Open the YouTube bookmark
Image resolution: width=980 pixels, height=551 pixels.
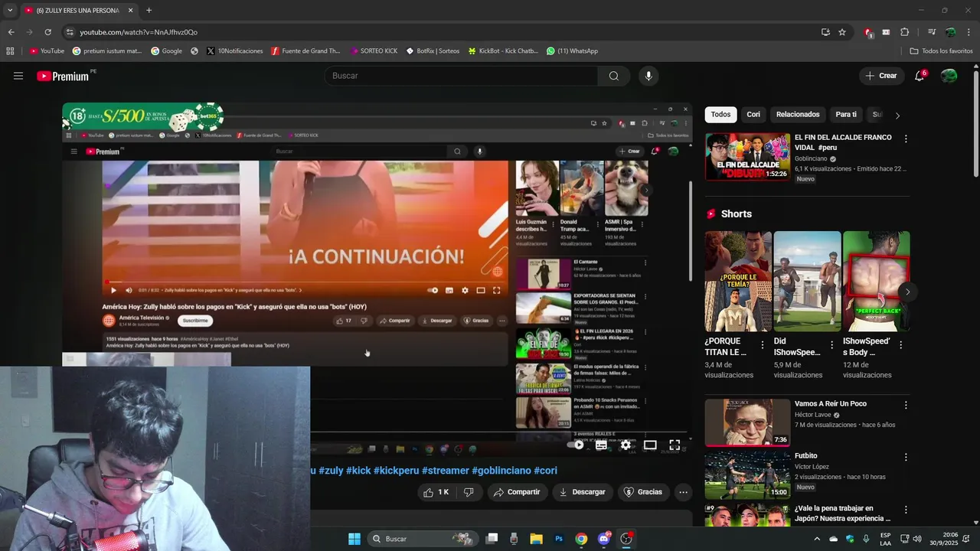(x=47, y=51)
